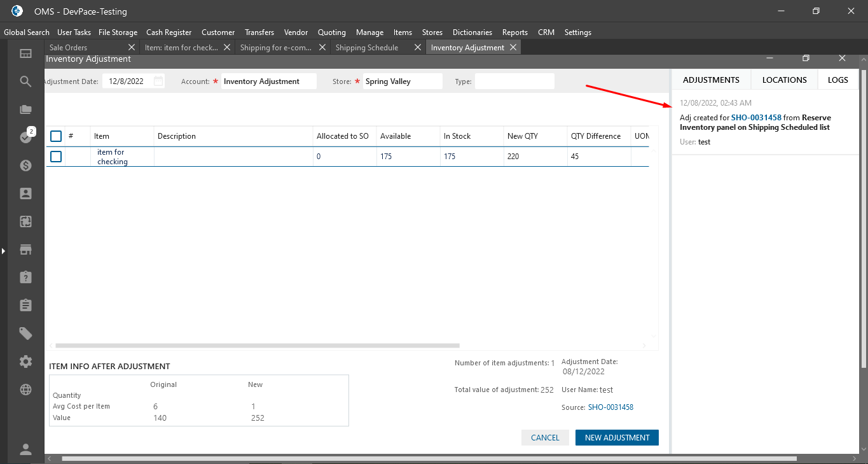Open the question-mark clipboard sidebar icon
The width and height of the screenshot is (868, 464).
coord(25,278)
